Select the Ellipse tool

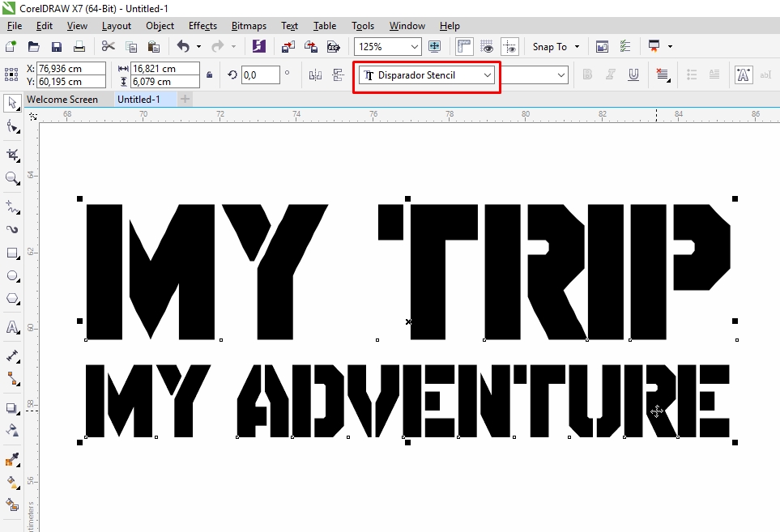(x=11, y=277)
